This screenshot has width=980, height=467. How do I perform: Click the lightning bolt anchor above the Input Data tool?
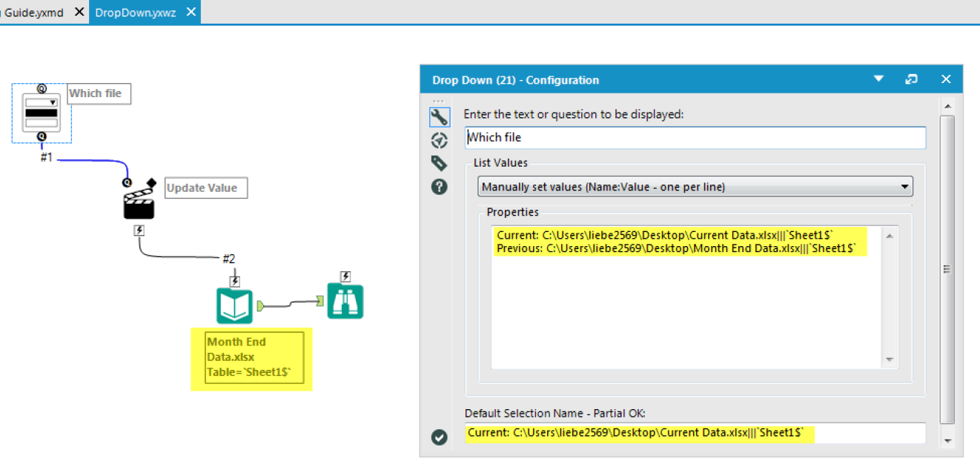pos(236,279)
